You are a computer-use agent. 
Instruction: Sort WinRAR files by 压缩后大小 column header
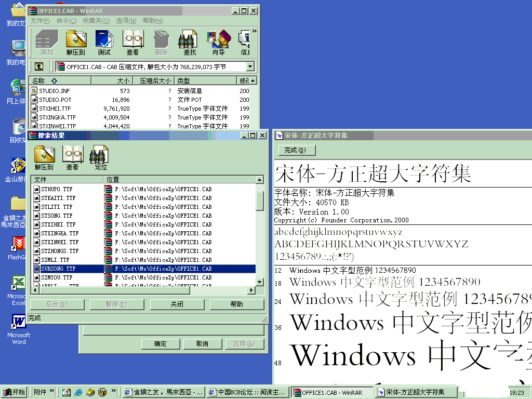click(x=153, y=81)
